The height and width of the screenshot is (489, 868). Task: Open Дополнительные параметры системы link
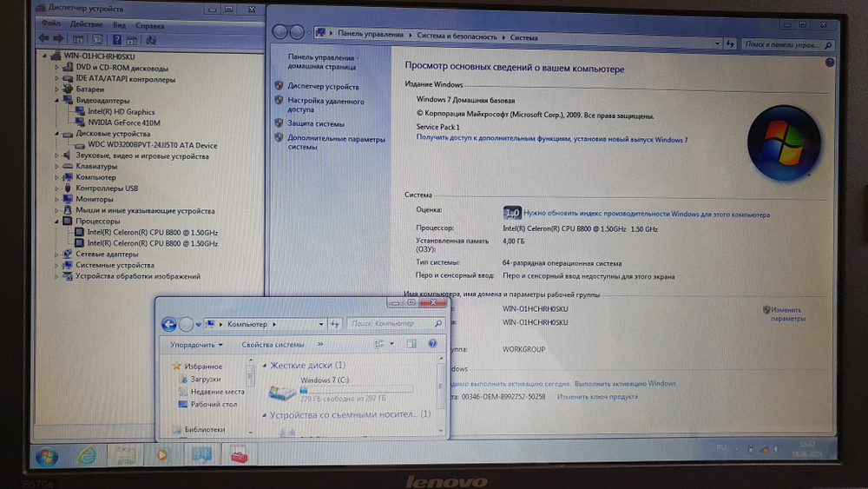[x=336, y=143]
